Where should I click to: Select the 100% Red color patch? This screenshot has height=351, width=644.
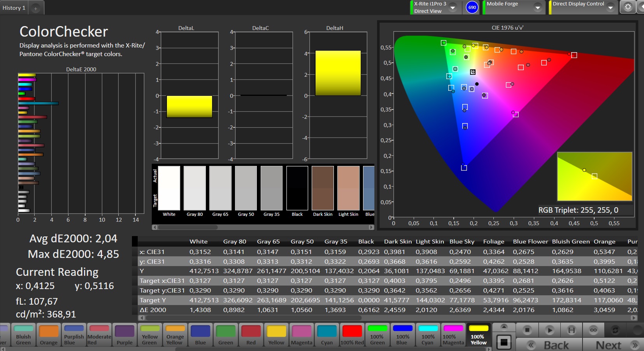(352, 335)
